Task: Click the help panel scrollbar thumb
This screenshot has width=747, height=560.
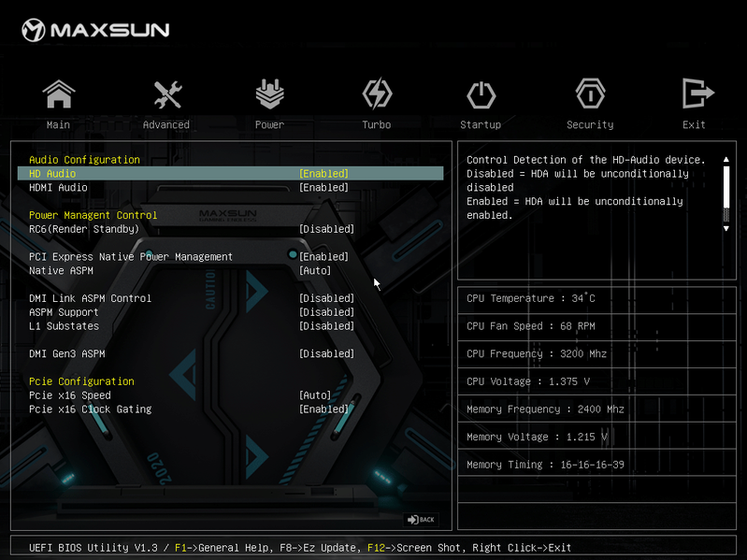Action: pyautogui.click(x=726, y=187)
